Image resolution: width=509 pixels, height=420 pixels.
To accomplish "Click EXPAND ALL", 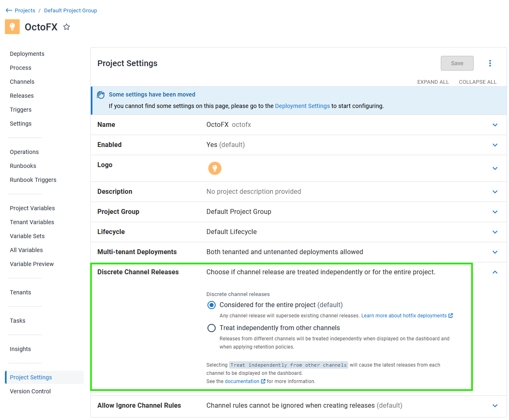I will click(433, 82).
